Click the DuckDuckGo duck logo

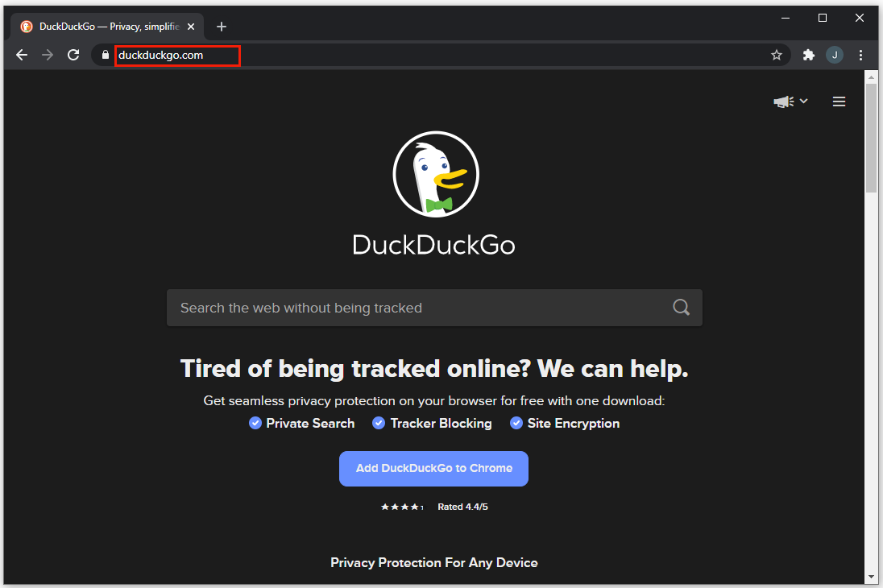[x=435, y=175]
